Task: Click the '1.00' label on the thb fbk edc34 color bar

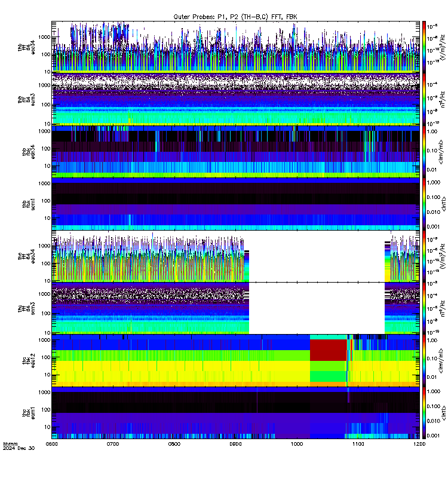Action: tap(432, 131)
